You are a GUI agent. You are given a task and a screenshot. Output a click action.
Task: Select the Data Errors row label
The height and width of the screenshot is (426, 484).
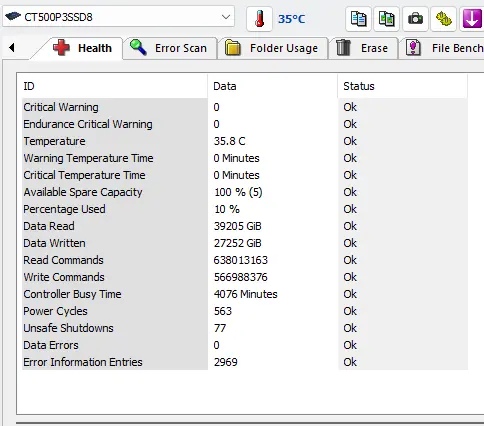click(x=51, y=345)
